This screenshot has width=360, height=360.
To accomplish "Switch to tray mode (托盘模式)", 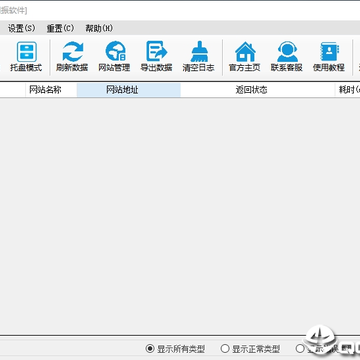I will (x=26, y=57).
